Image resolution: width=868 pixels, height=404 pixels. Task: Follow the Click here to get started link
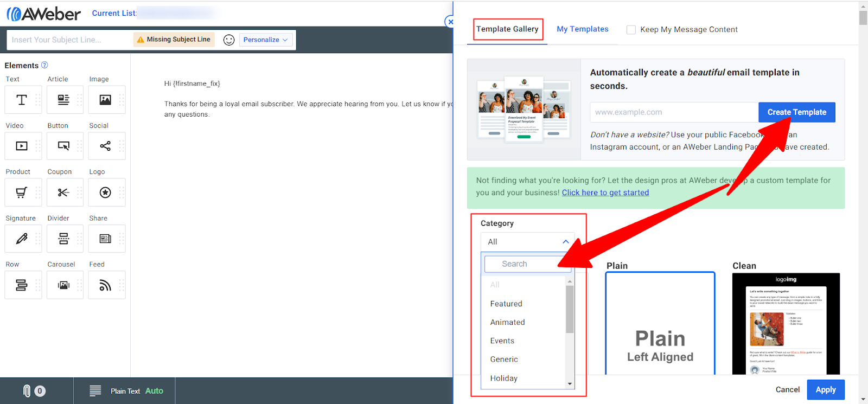tap(605, 193)
